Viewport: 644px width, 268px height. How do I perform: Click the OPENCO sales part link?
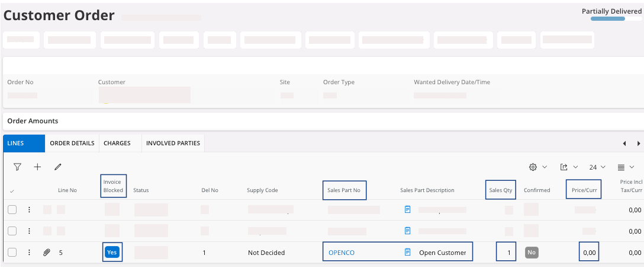coord(342,253)
